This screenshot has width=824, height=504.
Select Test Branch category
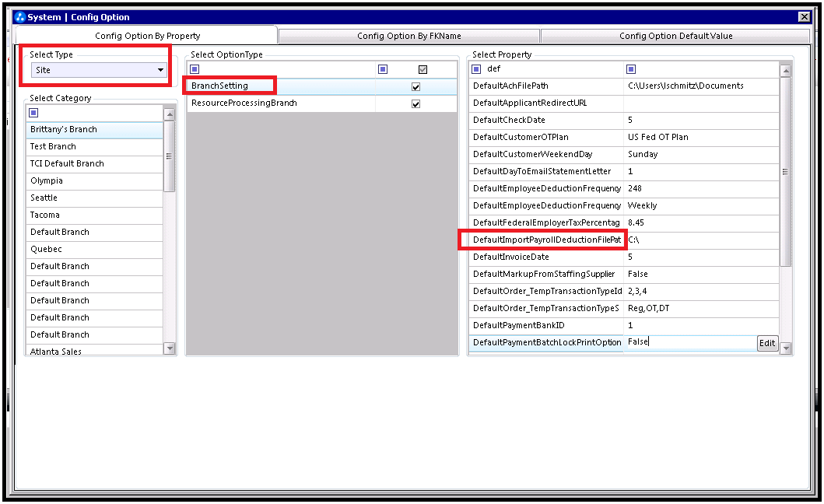95,147
